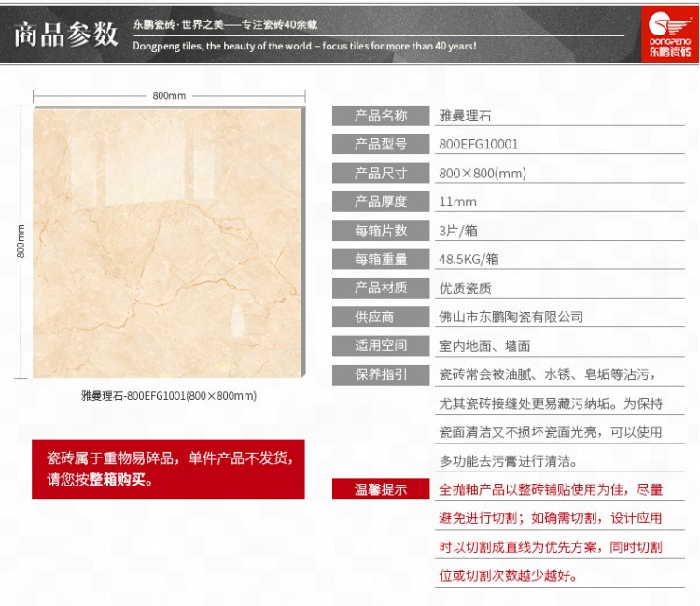Click the line 多功能去污膏进行清洁
The height and width of the screenshot is (606, 700).
coord(508,461)
